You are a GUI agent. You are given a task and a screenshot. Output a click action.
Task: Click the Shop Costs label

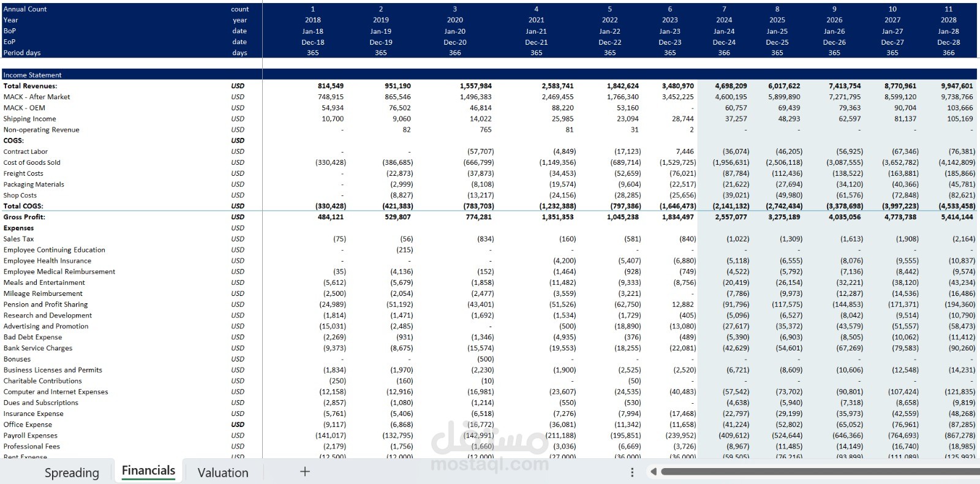pyautogui.click(x=20, y=195)
